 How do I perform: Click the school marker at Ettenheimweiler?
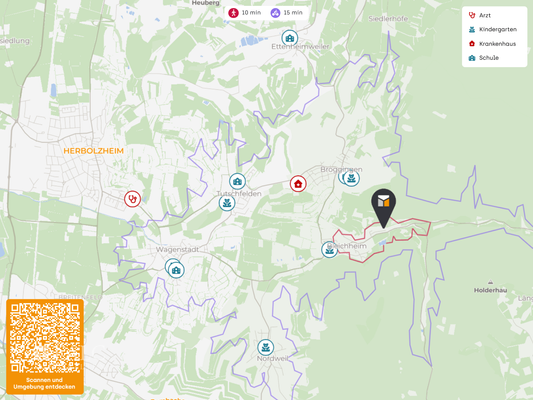coord(290,38)
